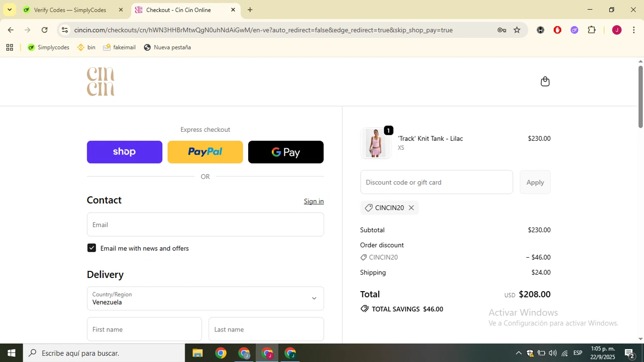Click the Cin Cin logo

[x=100, y=82]
